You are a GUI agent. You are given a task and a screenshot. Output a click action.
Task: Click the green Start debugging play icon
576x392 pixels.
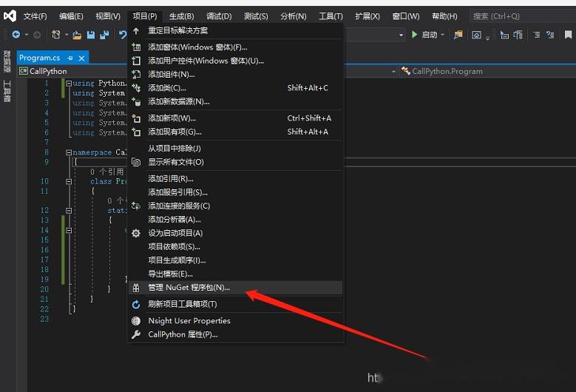(414, 35)
